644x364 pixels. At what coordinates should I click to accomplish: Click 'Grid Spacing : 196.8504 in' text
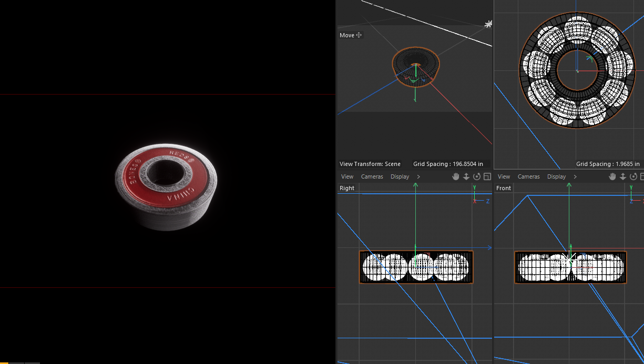point(448,164)
